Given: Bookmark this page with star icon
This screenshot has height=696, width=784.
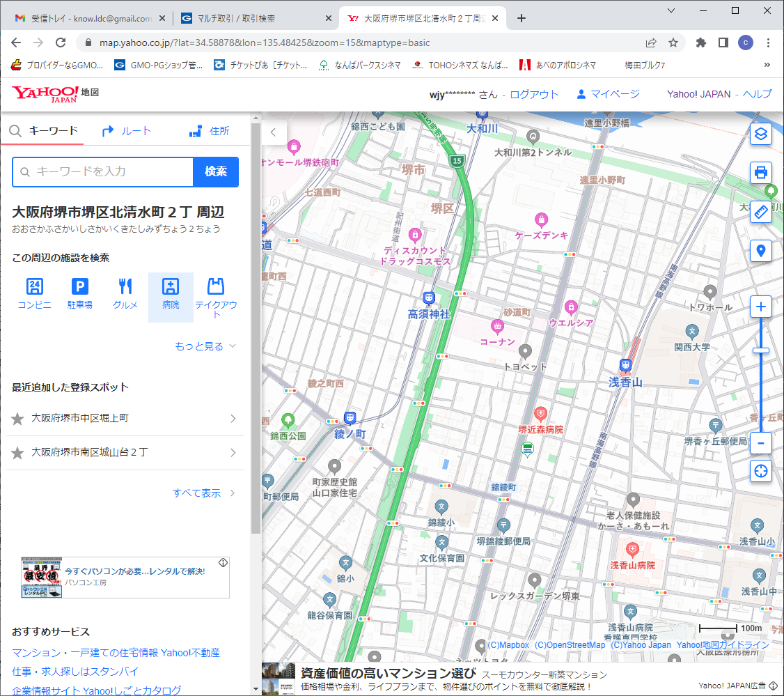Looking at the screenshot, I should 673,42.
